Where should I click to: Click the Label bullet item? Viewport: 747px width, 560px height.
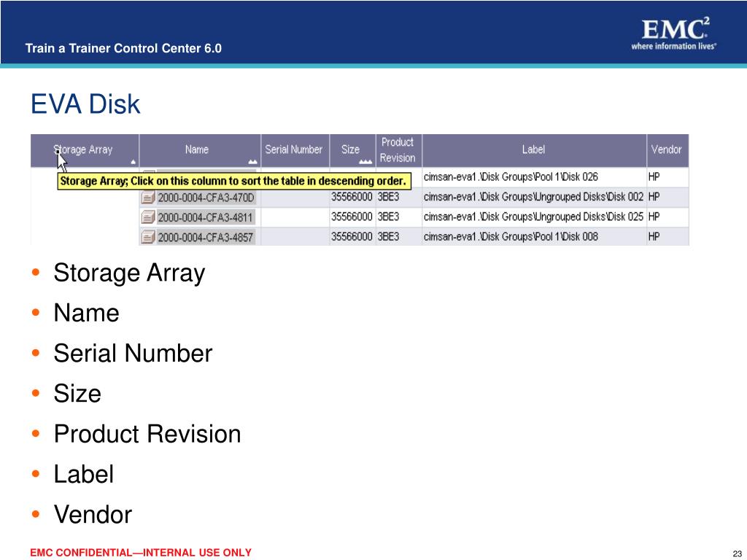83,474
